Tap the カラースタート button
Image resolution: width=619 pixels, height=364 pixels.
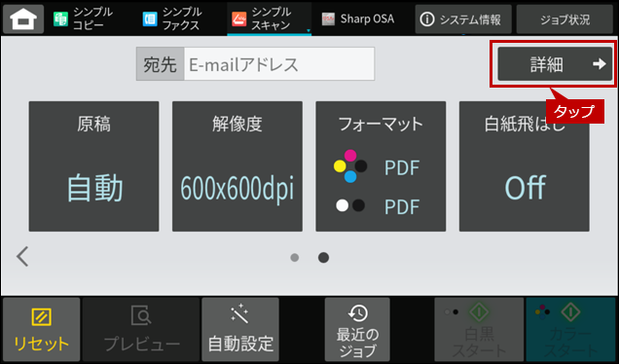coord(570,330)
